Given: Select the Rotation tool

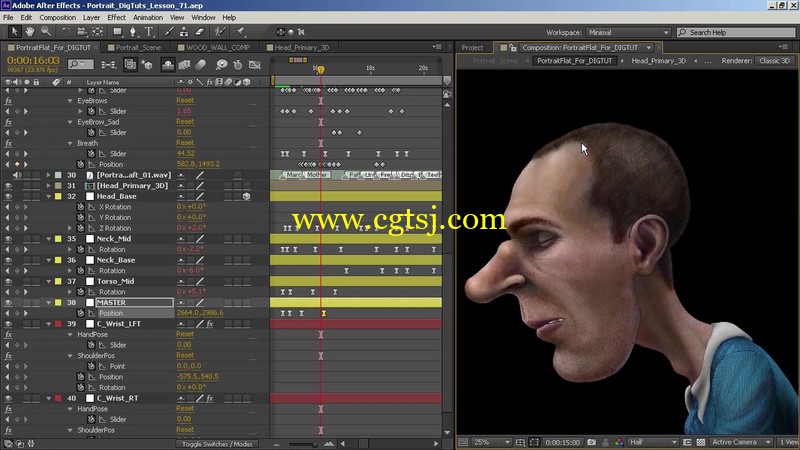Looking at the screenshot, I should 66,32.
